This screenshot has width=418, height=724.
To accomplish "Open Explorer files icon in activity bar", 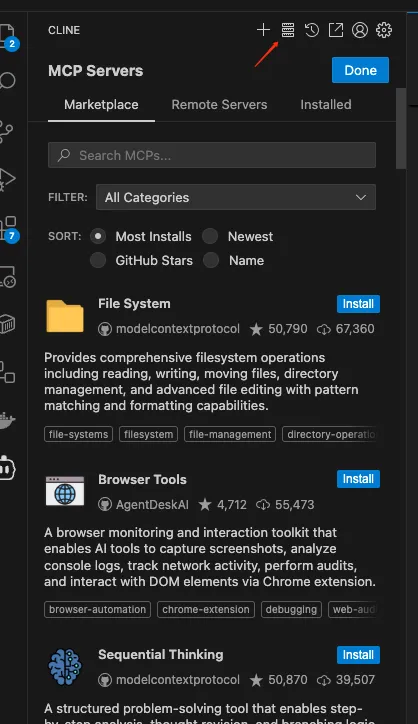I will (7, 37).
